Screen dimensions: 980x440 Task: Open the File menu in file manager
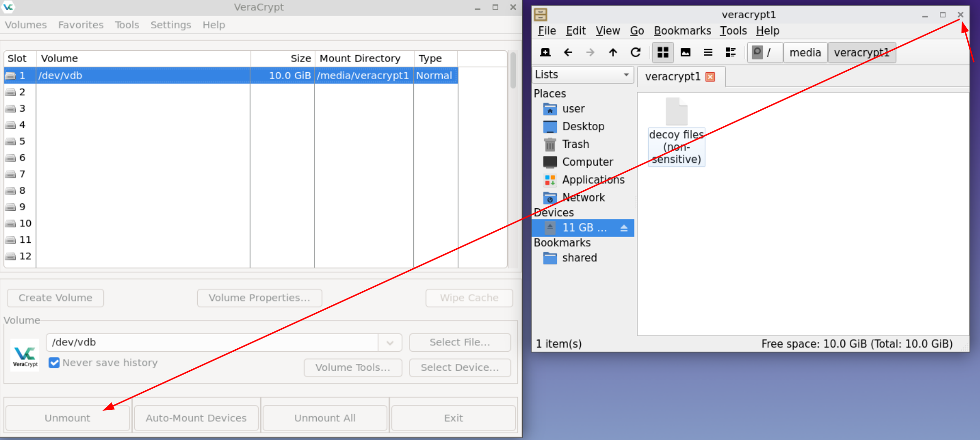pyautogui.click(x=547, y=31)
